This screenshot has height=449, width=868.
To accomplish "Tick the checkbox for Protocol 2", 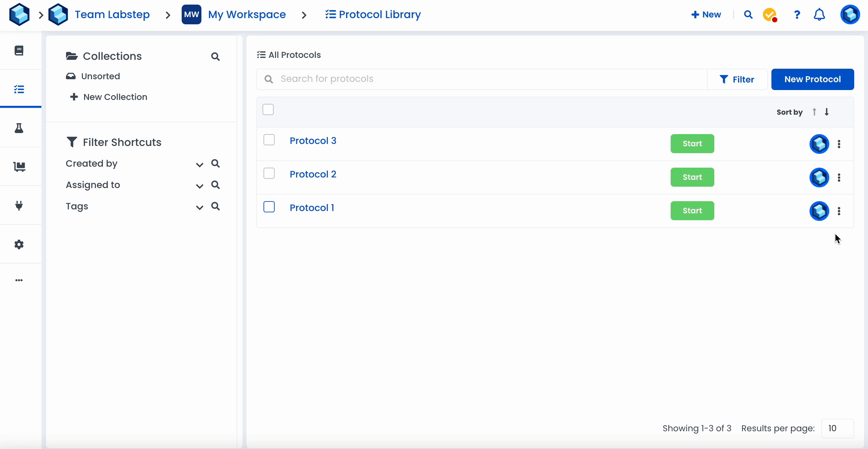I will (269, 174).
